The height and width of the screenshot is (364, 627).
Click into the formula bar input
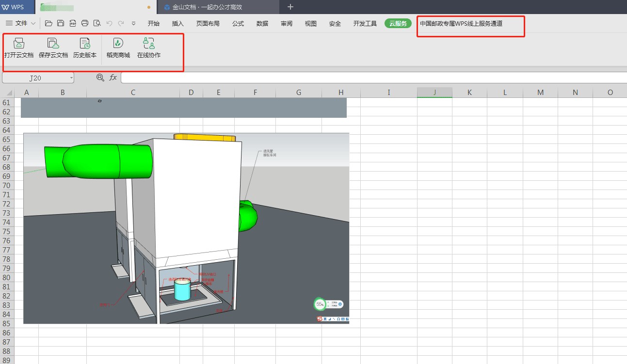[373, 78]
